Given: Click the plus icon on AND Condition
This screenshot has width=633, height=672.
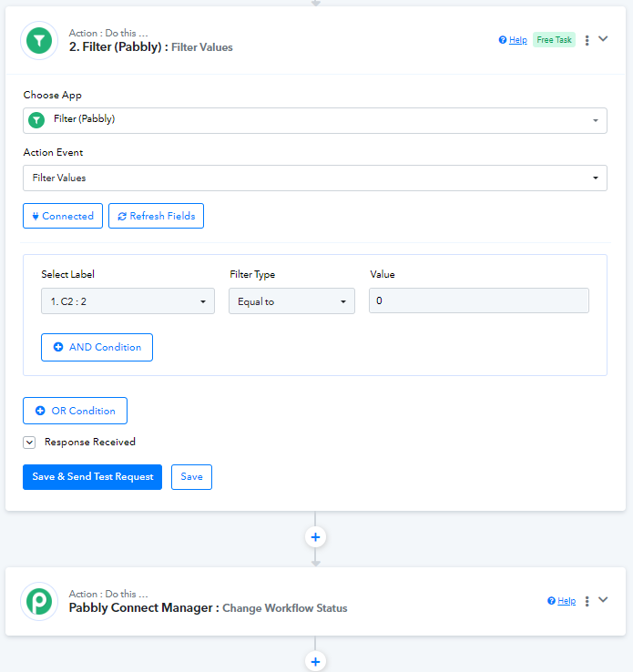Looking at the screenshot, I should [x=58, y=347].
